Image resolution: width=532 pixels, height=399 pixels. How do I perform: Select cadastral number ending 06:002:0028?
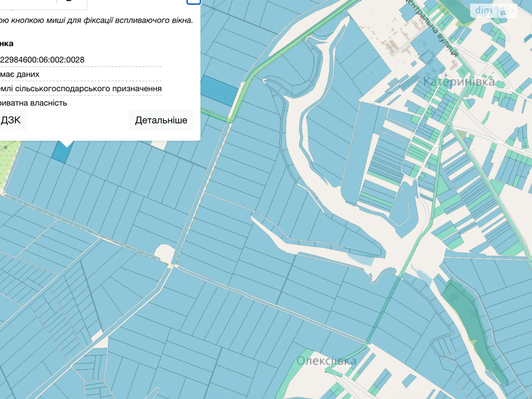(x=42, y=60)
